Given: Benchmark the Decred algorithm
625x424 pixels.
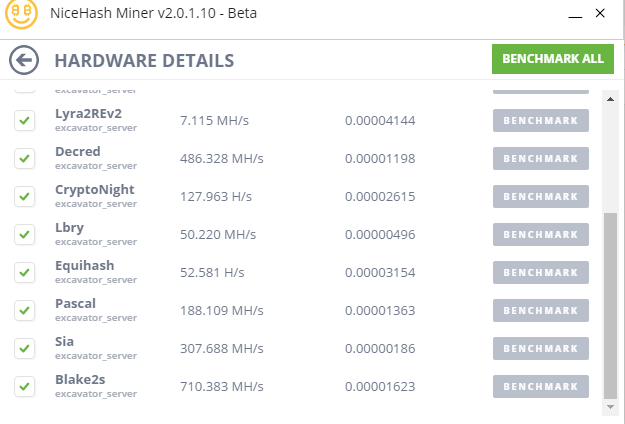Looking at the screenshot, I should coord(541,158).
